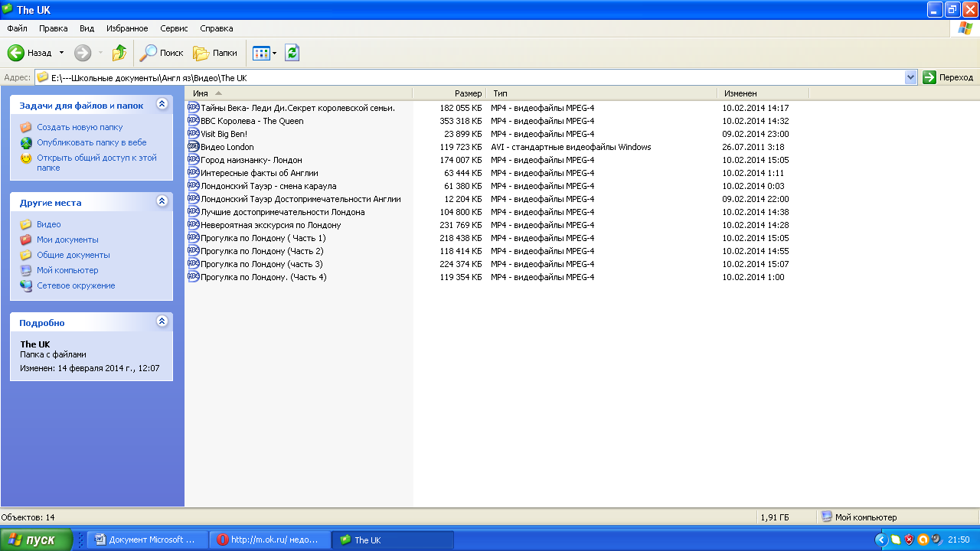Click the Visit Big Ben! file name
Viewport: 980px width, 551px height.
click(x=224, y=134)
